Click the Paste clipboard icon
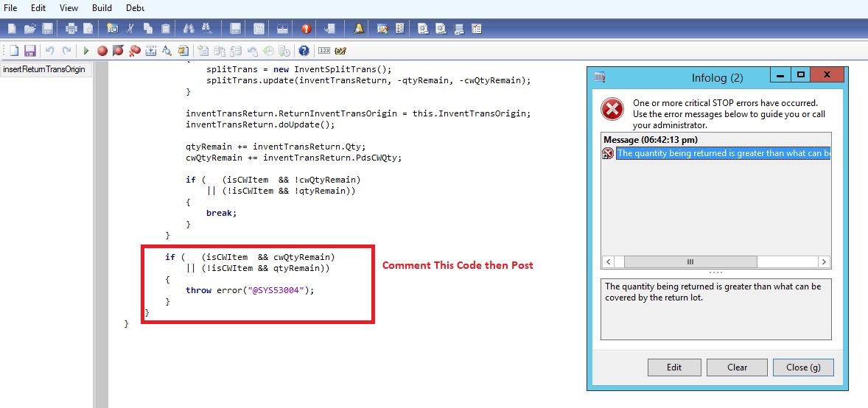 166,28
